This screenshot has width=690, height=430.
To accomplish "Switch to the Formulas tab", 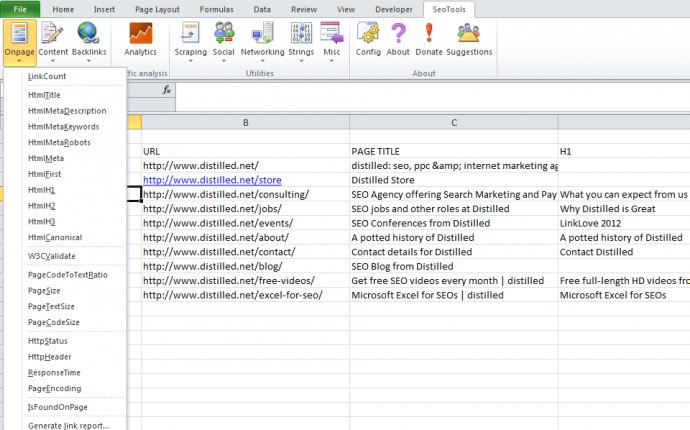I will pyautogui.click(x=217, y=9).
